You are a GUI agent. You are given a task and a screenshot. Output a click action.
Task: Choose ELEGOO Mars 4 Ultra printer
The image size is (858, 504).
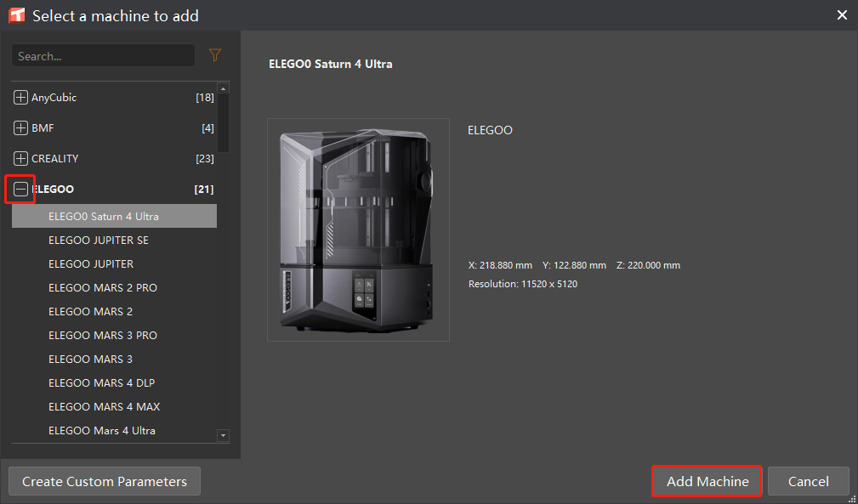(102, 431)
